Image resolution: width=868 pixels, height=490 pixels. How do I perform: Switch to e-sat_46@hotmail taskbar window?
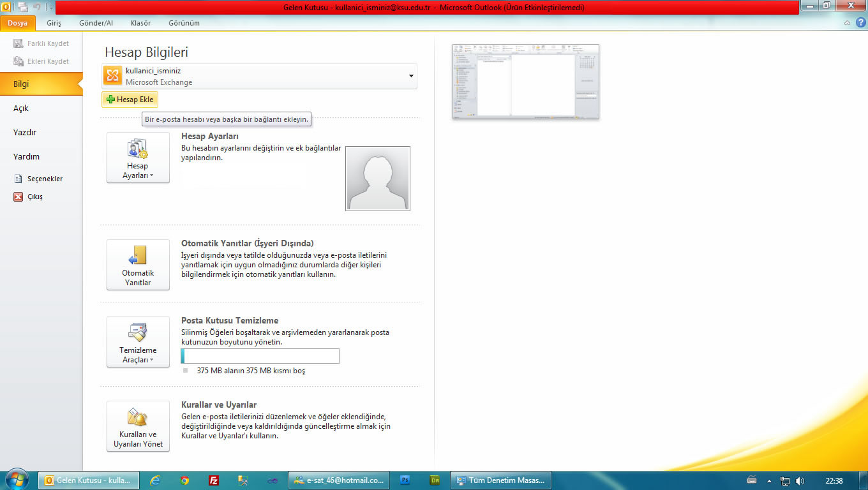coord(339,480)
